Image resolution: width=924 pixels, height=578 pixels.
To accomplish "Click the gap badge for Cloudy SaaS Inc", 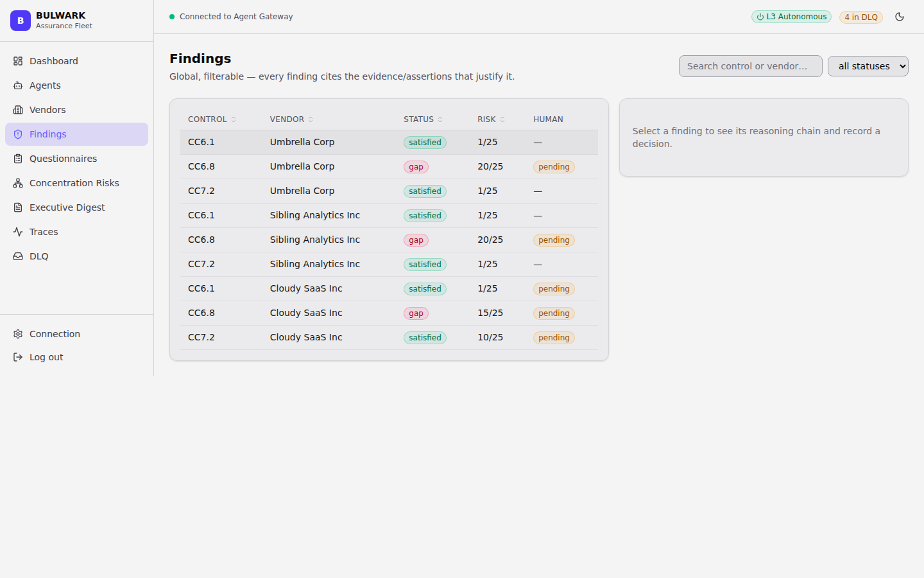I will coord(416,313).
